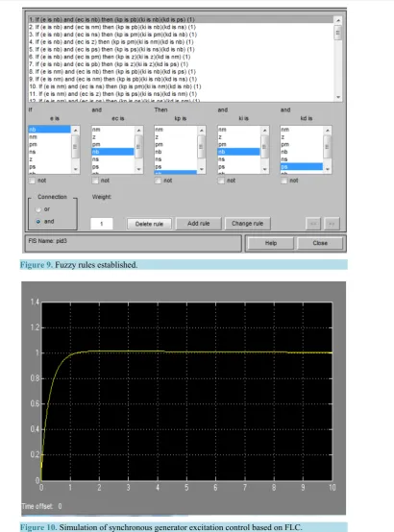
Task: Click the 'Time offset: 0' scope label
Action: pyautogui.click(x=41, y=507)
